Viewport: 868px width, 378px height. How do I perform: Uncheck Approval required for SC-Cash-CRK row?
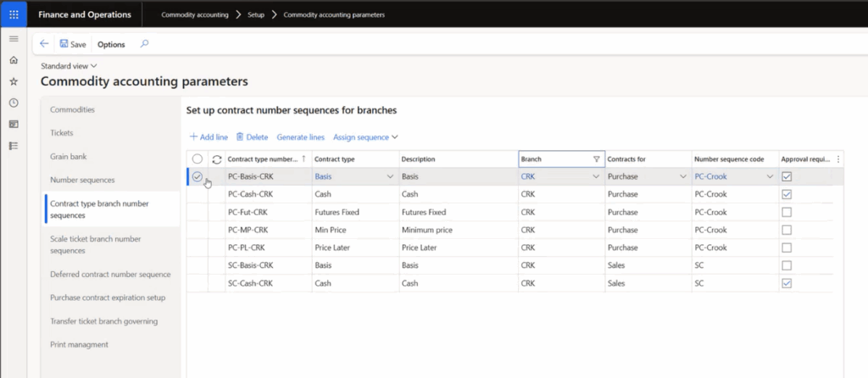(787, 283)
